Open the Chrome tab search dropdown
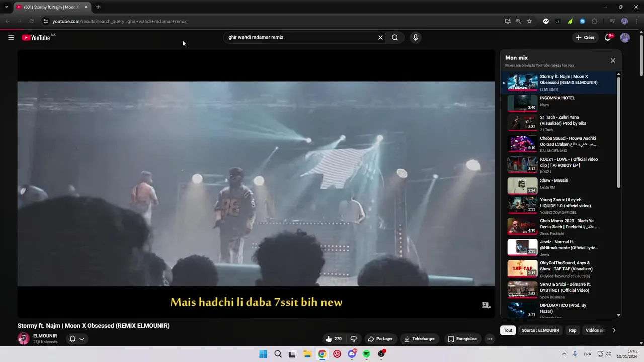This screenshot has height=362, width=644. [x=7, y=7]
